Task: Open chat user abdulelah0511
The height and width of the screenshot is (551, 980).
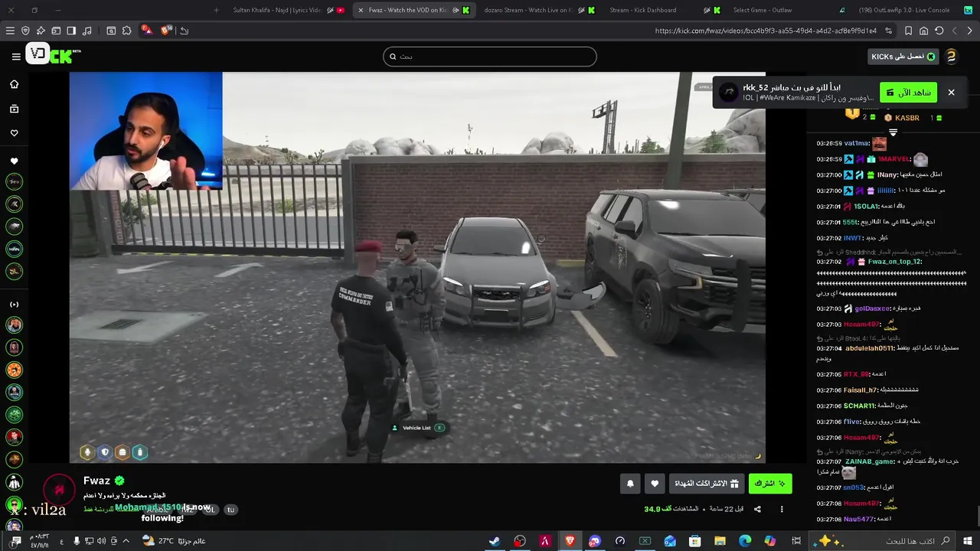Action: pyautogui.click(x=869, y=348)
